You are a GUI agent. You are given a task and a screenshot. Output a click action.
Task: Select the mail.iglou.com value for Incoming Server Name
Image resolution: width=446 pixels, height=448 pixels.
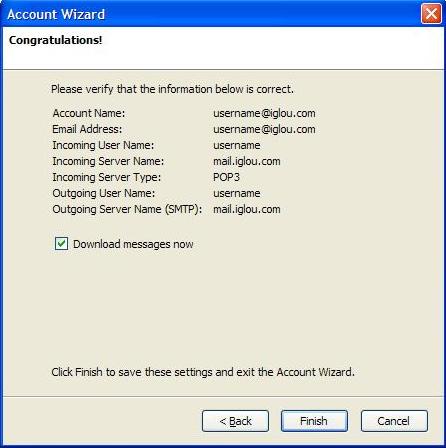[247, 161]
